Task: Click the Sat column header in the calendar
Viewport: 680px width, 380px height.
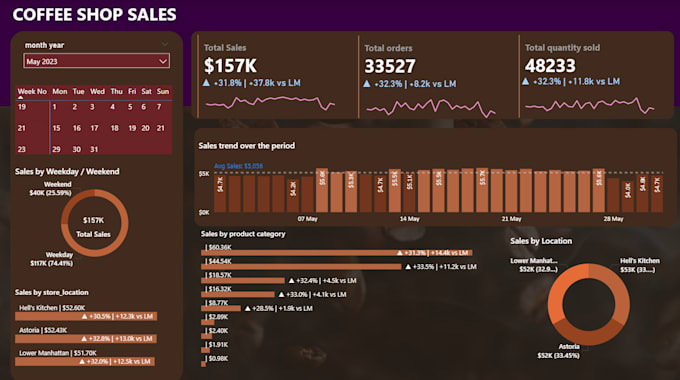Action: 146,92
